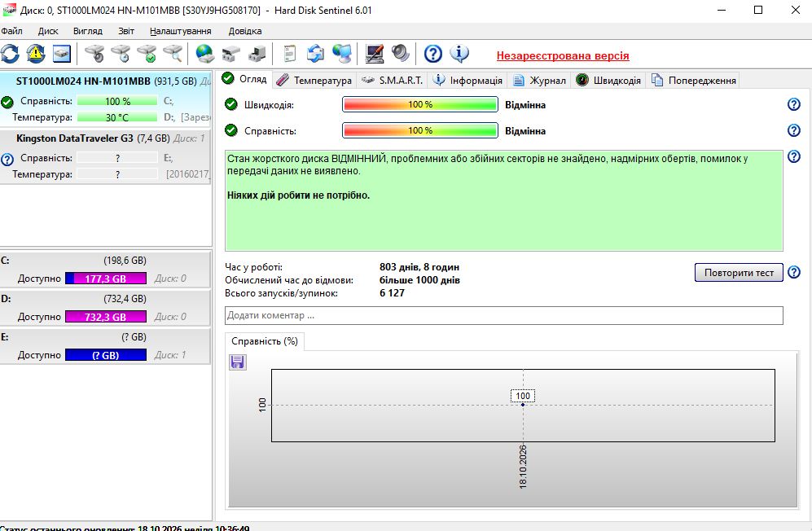Viewport: 812px width, 531px height.
Task: Click the blue refresh arrows toolbar icon
Action: click(x=10, y=54)
